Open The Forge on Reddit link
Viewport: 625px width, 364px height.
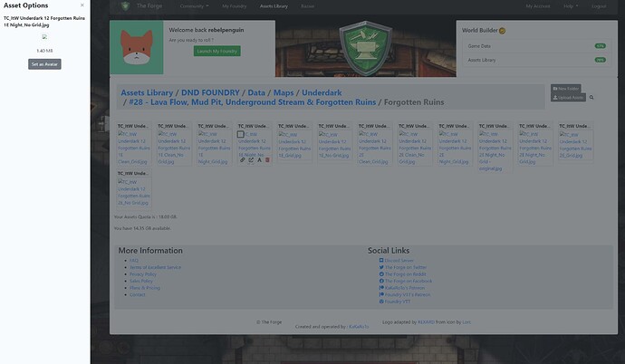pos(402,274)
